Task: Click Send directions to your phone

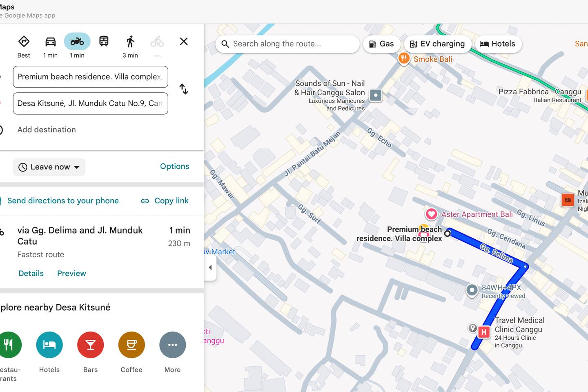Action: 63,200
